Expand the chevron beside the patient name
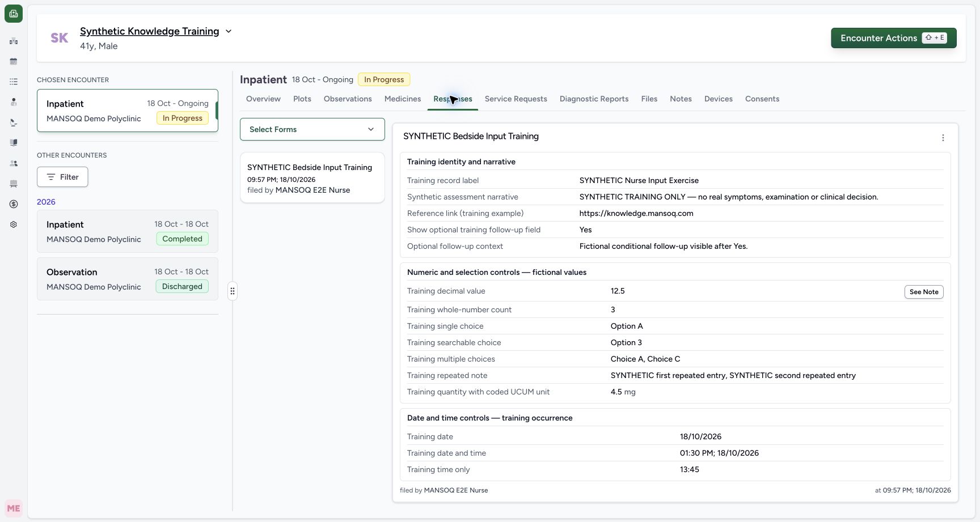Viewport: 980px width, 522px height. point(229,31)
